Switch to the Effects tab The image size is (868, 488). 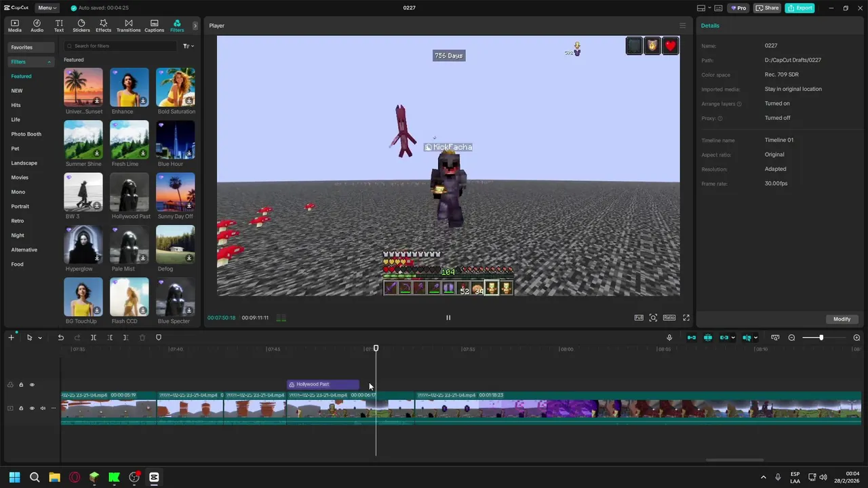(x=103, y=26)
